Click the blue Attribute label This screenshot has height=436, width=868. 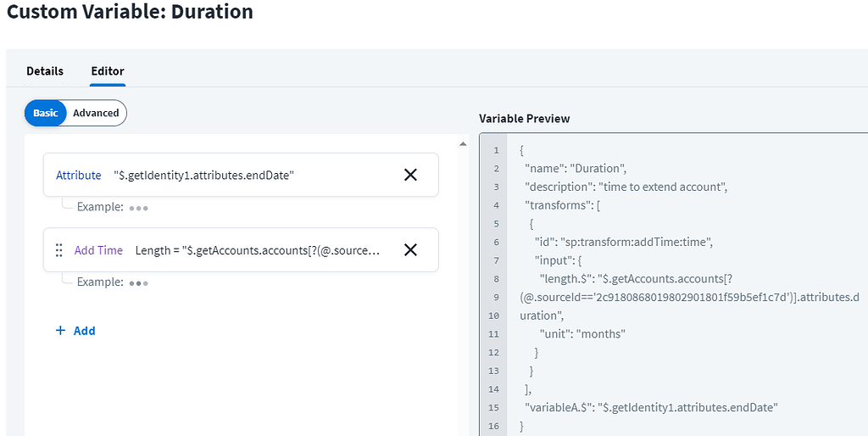point(79,176)
